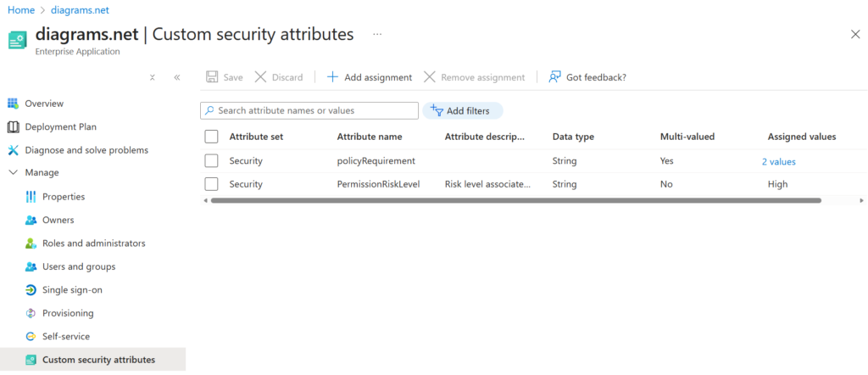Click Diagnose and solve problems wrench icon
The image size is (868, 375).
click(13, 150)
